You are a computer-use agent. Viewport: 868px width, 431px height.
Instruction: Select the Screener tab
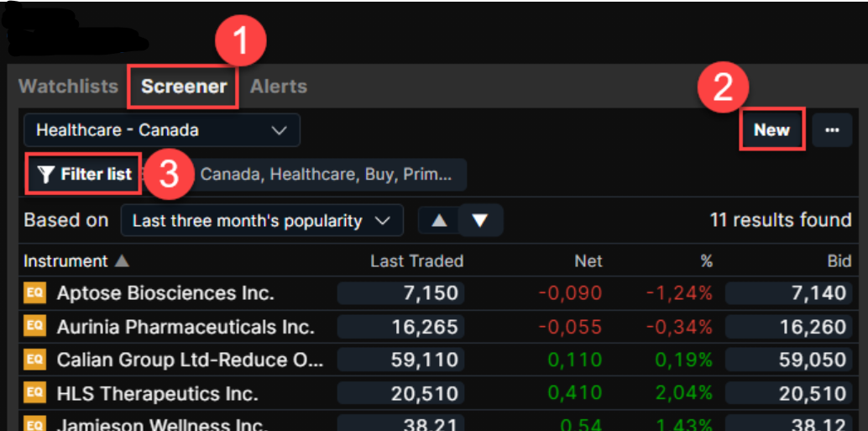[x=184, y=87]
